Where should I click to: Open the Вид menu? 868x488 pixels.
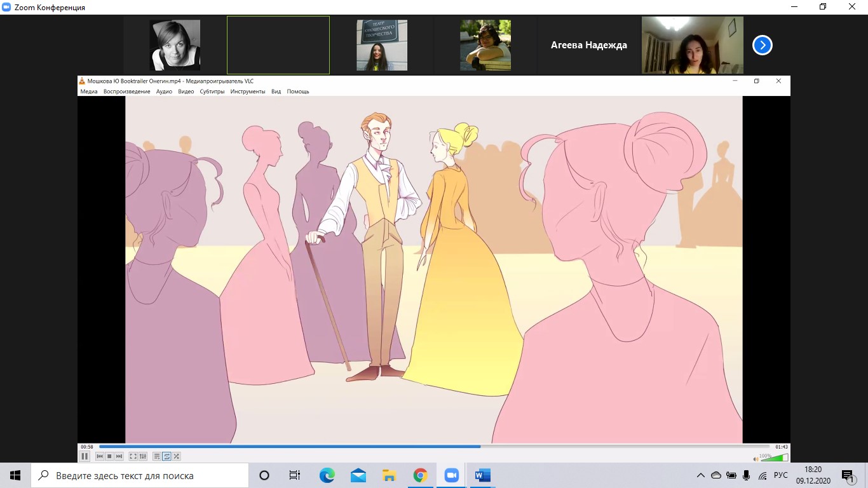pos(276,91)
